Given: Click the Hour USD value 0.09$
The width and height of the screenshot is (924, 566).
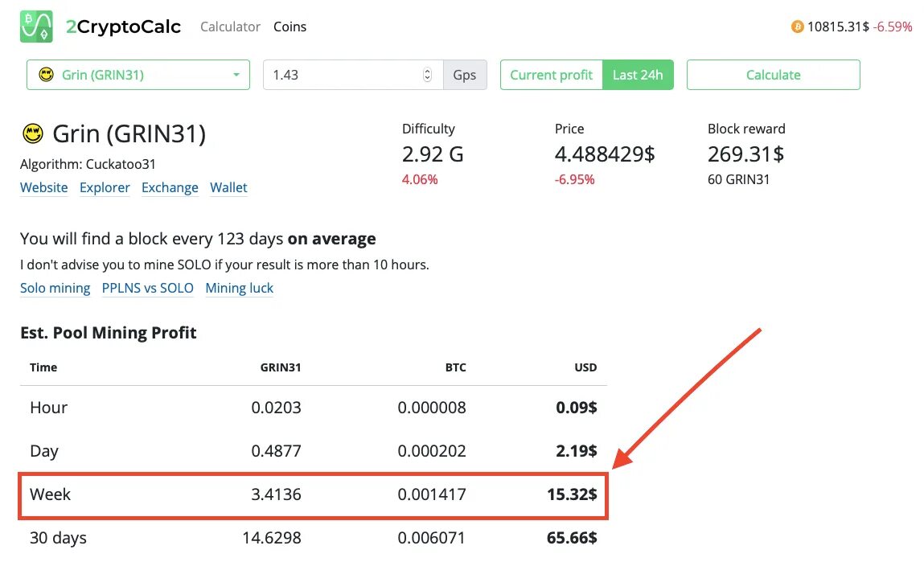Looking at the screenshot, I should [x=577, y=408].
